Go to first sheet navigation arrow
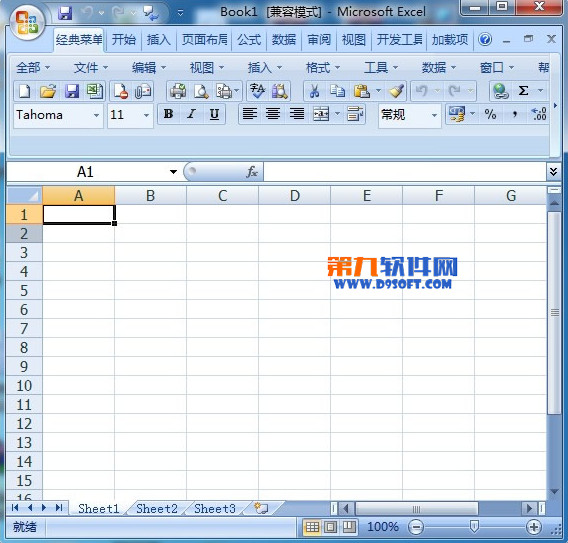This screenshot has width=568, height=543. point(15,508)
